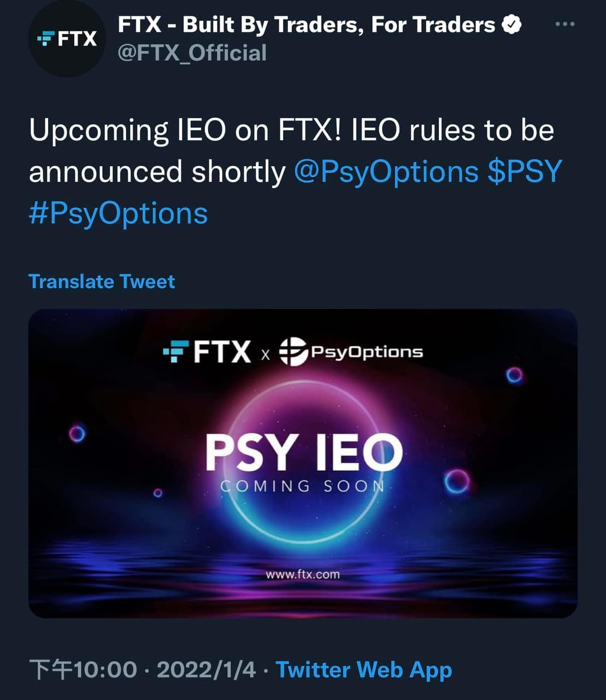The width and height of the screenshot is (606, 700).
Task: Click the COMING SOON text in banner
Action: 303,486
